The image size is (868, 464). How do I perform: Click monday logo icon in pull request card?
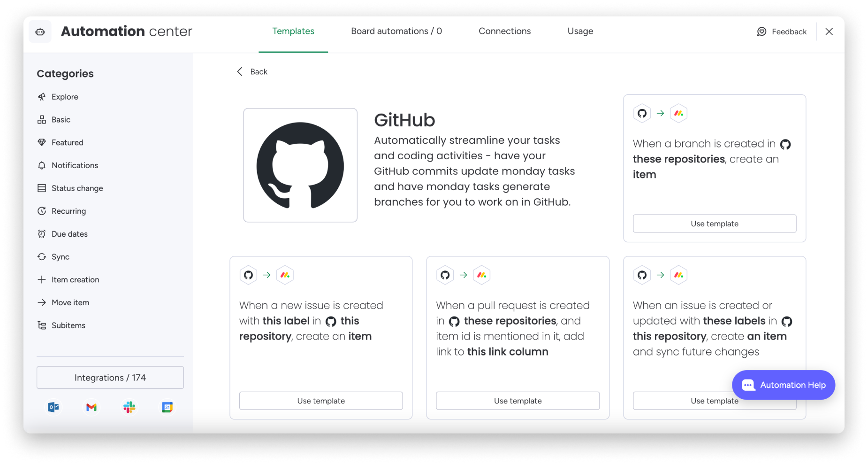[x=481, y=275]
